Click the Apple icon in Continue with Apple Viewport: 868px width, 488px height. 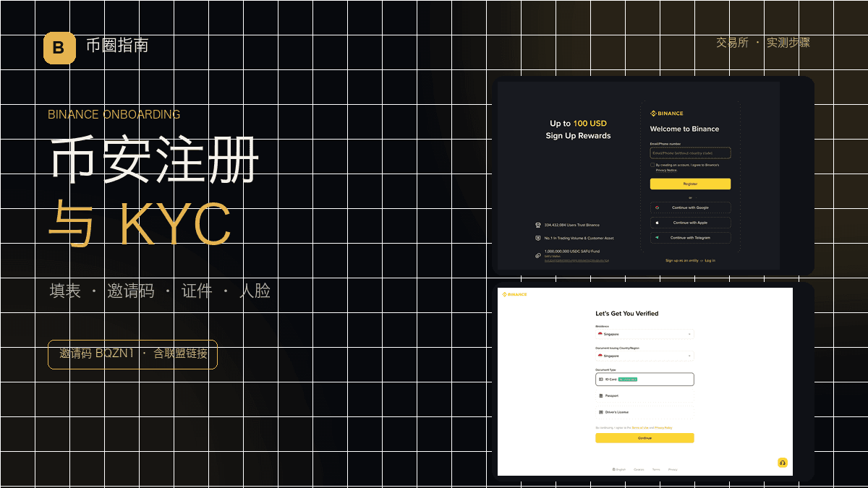coord(658,223)
